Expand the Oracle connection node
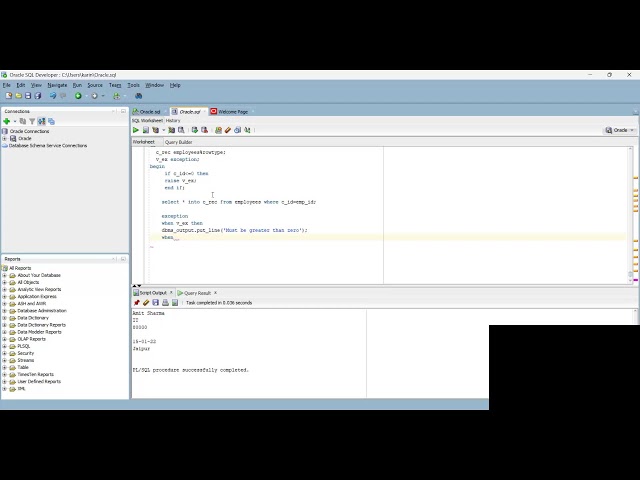640x480 pixels. pyautogui.click(x=4, y=138)
